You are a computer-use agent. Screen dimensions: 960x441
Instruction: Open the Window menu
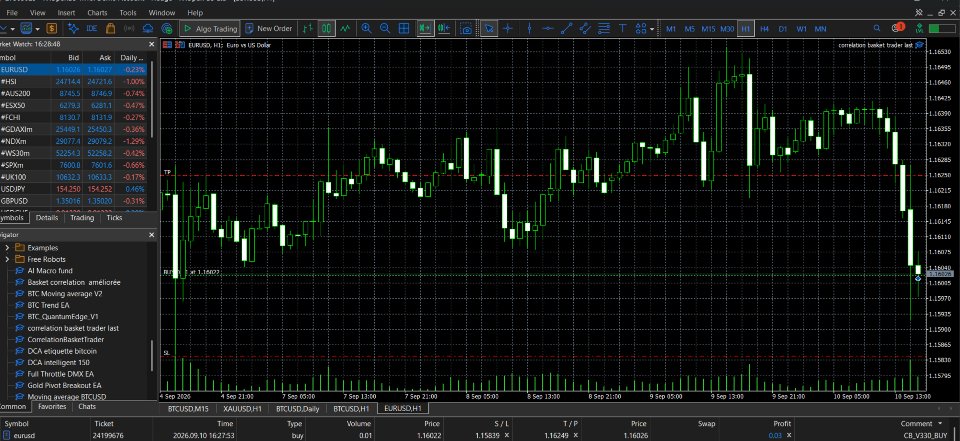(x=162, y=12)
